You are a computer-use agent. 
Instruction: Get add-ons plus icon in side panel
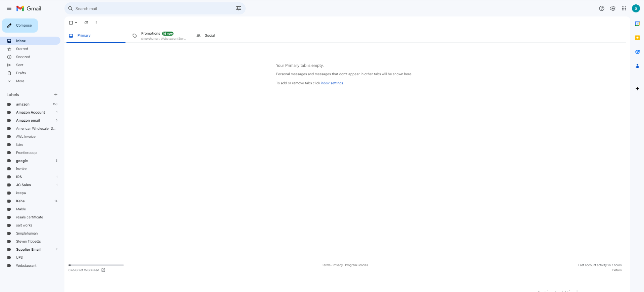pos(637,88)
